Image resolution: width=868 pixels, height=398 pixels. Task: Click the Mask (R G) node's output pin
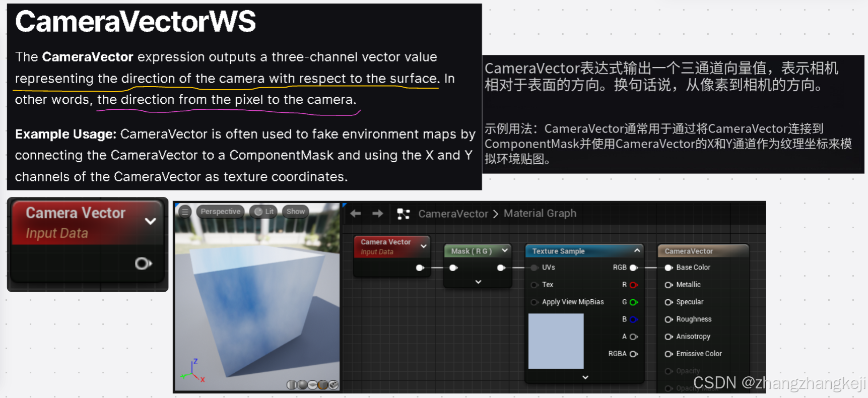click(501, 268)
